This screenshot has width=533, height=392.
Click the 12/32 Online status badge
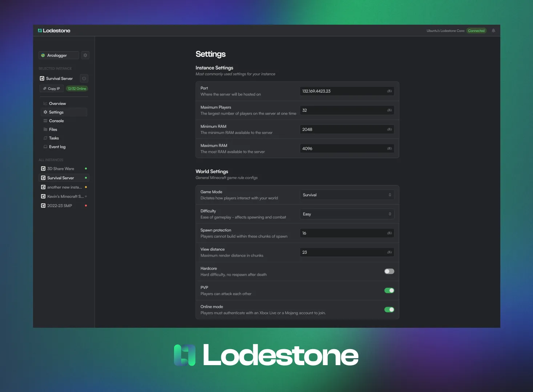click(x=77, y=88)
